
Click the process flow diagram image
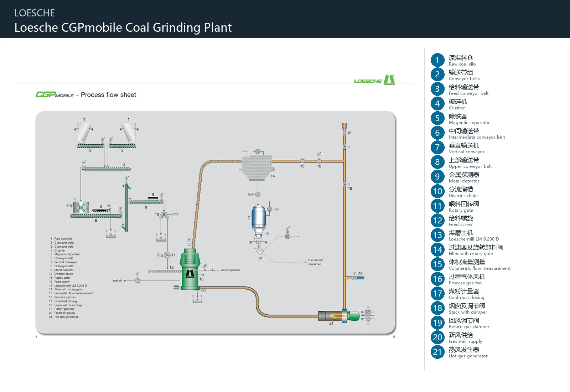216,223
